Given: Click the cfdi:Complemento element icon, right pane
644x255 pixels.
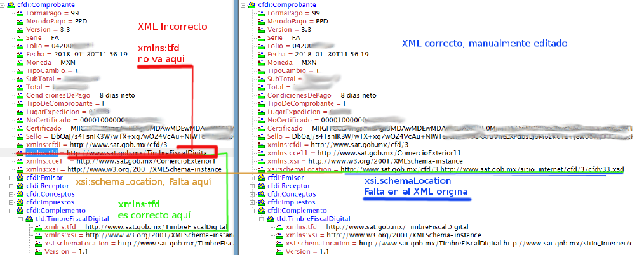Looking at the screenshot, I should pos(261,211).
